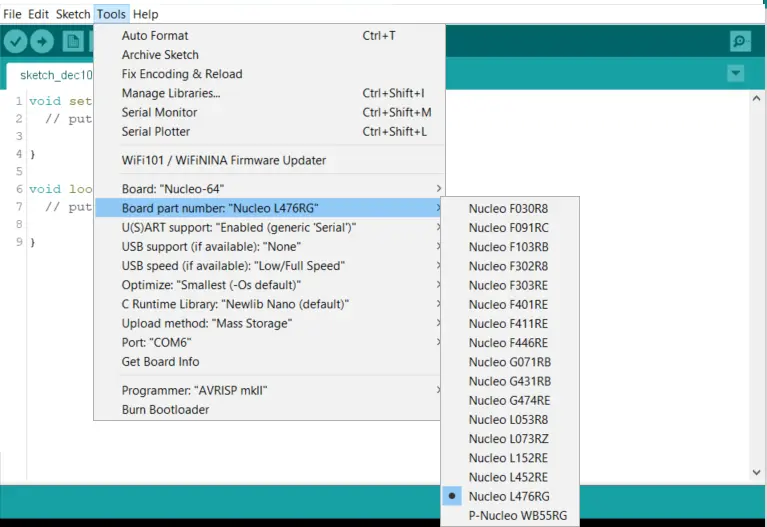Select the checked Nucleo L476RG option
The height and width of the screenshot is (527, 767).
pos(509,496)
